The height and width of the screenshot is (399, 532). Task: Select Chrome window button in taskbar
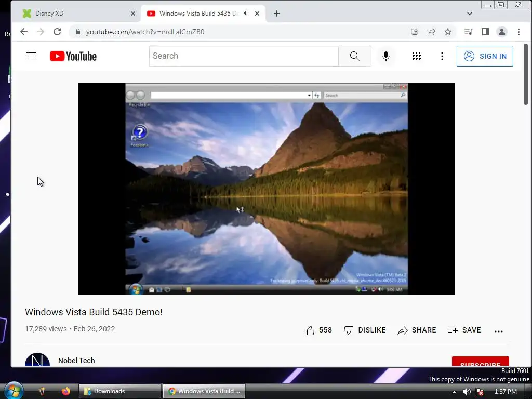(x=204, y=391)
